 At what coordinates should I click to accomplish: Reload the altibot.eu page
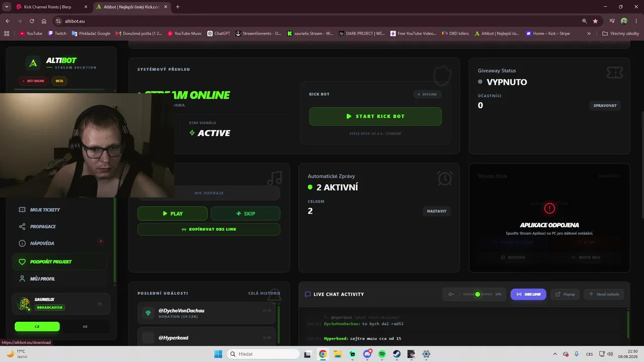tap(32, 21)
